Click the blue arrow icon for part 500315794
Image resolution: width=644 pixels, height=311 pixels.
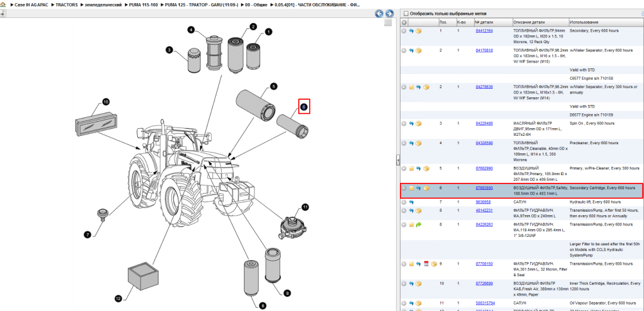pyautogui.click(x=411, y=303)
